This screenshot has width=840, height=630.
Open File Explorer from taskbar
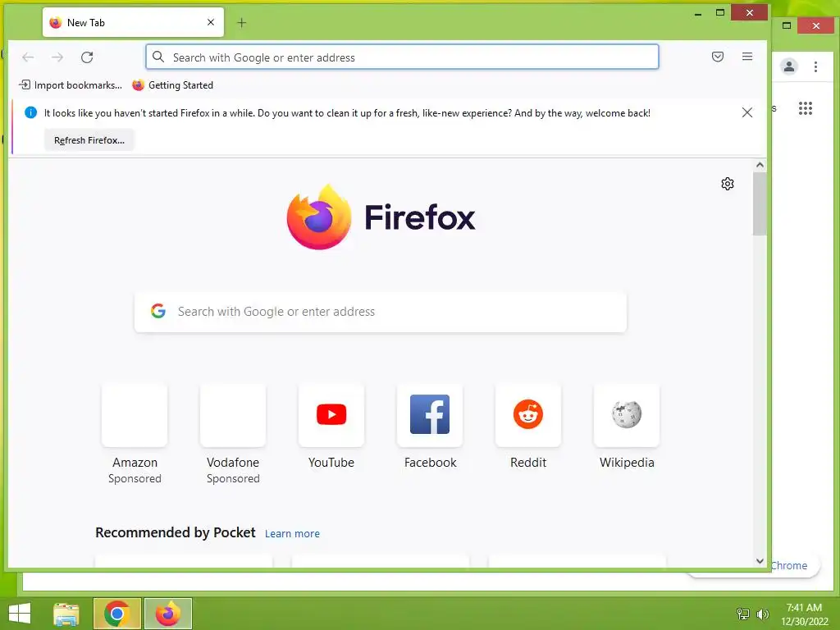(x=66, y=614)
